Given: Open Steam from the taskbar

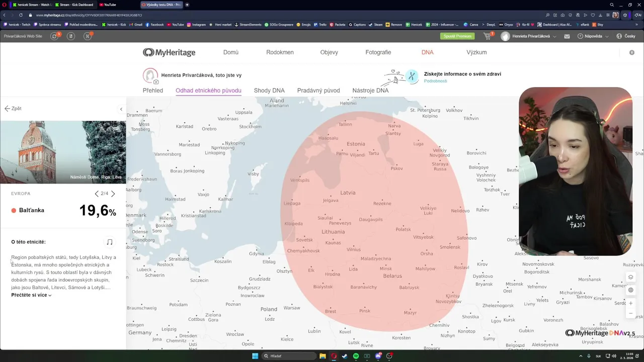Looking at the screenshot, I should coord(345,356).
